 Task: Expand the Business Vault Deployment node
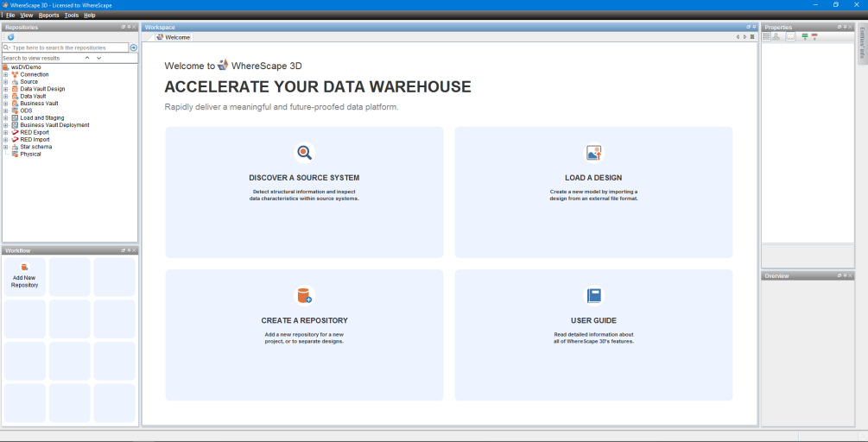click(x=5, y=125)
